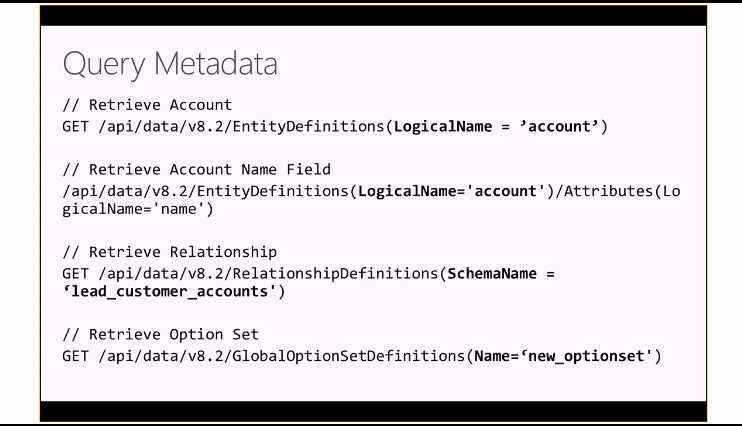Click the "// Retrieve Account Name Field" comment
742x426 pixels.
196,169
